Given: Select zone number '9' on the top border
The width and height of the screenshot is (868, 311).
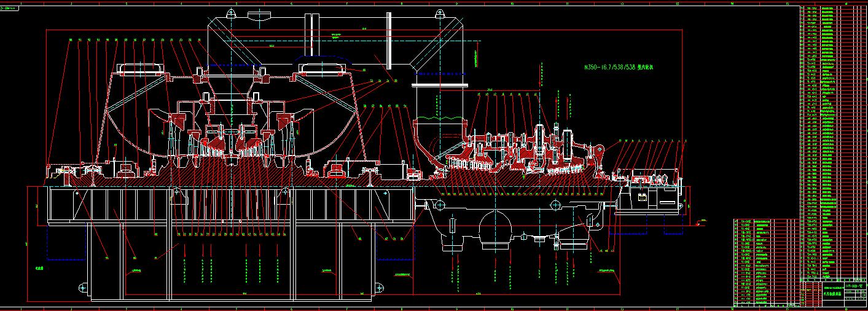Looking at the screenshot, I should pyautogui.click(x=457, y=2).
